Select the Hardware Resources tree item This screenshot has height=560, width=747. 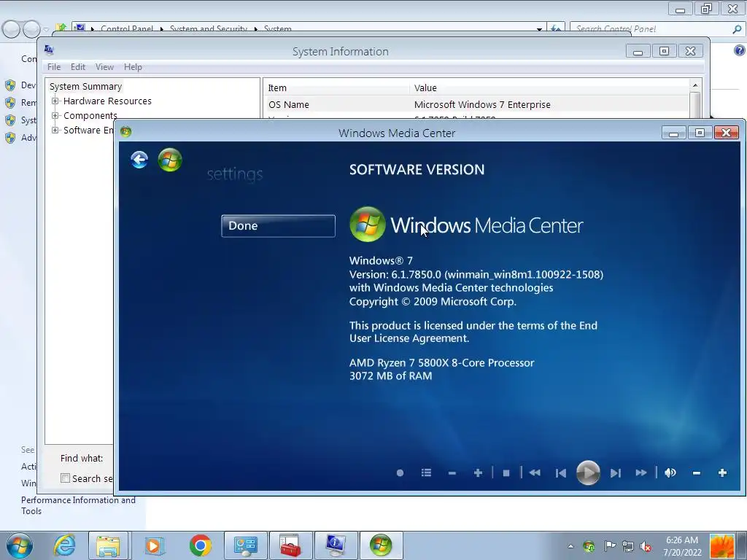pos(107,101)
